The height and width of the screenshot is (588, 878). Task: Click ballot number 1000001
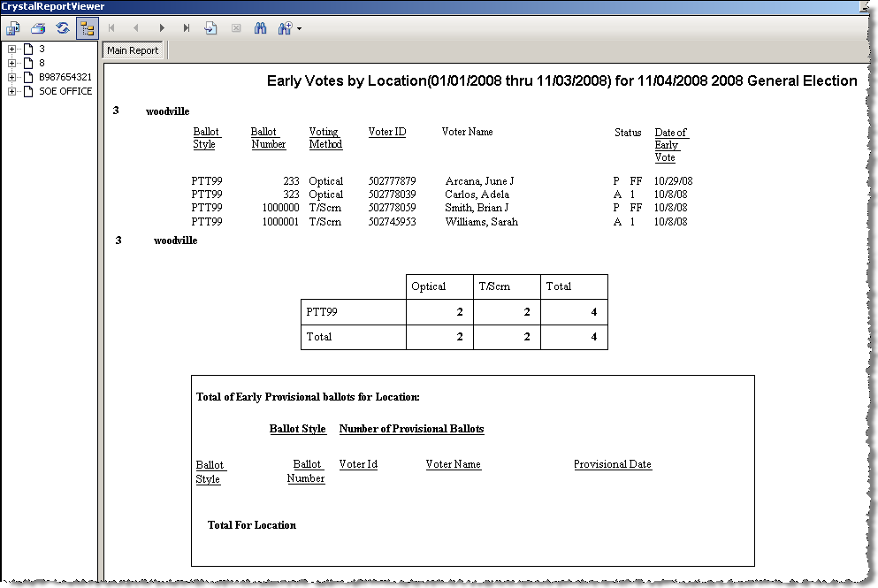click(280, 222)
